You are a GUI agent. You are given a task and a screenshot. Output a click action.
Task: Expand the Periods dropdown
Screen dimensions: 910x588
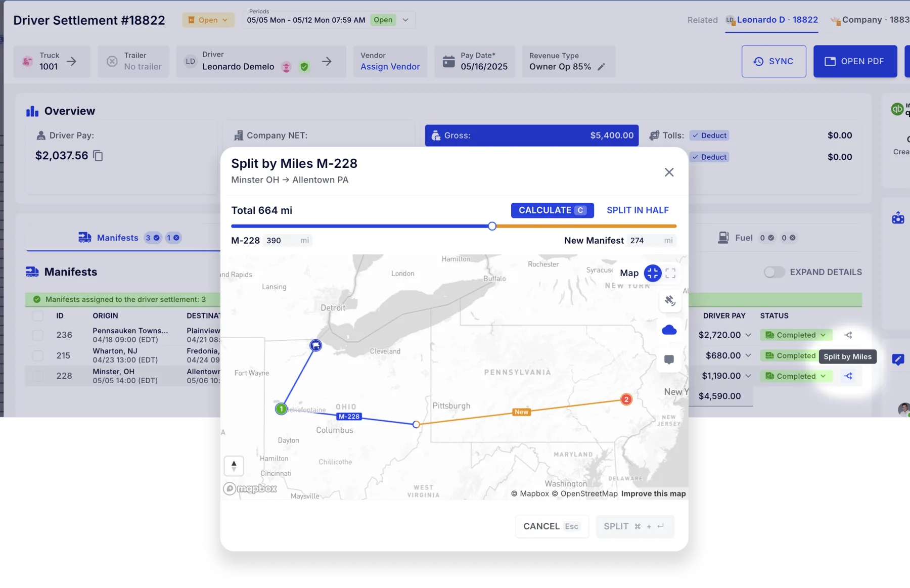[x=405, y=20]
